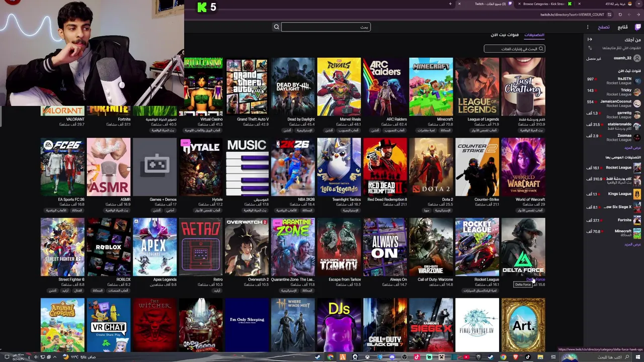Open the Overwatch 2 category cover
Screen dimensions: 644x362
(x=247, y=247)
